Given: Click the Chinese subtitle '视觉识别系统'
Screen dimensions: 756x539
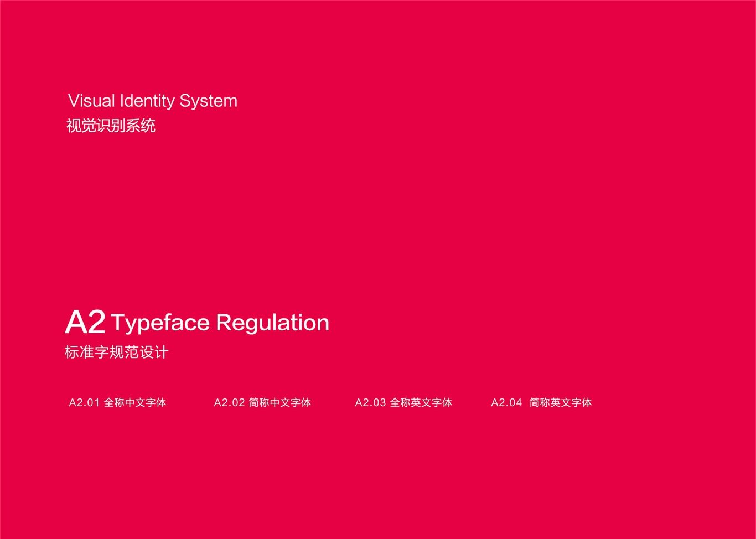Looking at the screenshot, I should (111, 126).
